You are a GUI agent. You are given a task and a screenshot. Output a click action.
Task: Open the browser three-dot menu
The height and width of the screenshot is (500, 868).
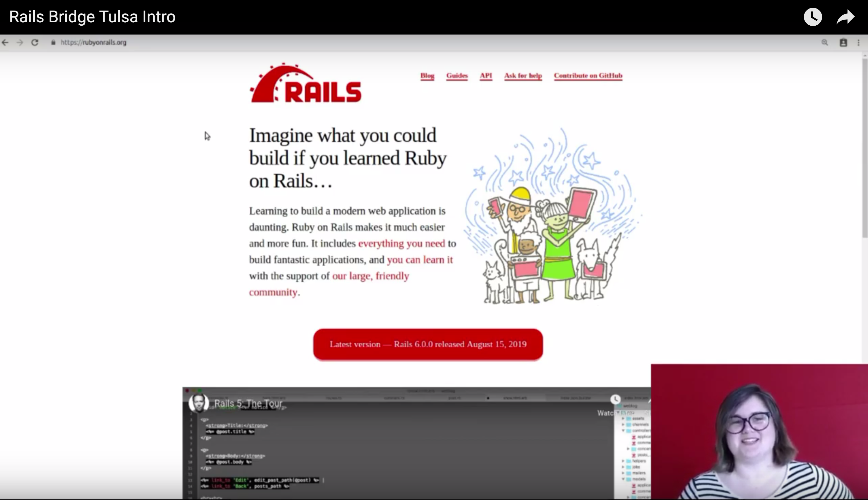coord(858,43)
